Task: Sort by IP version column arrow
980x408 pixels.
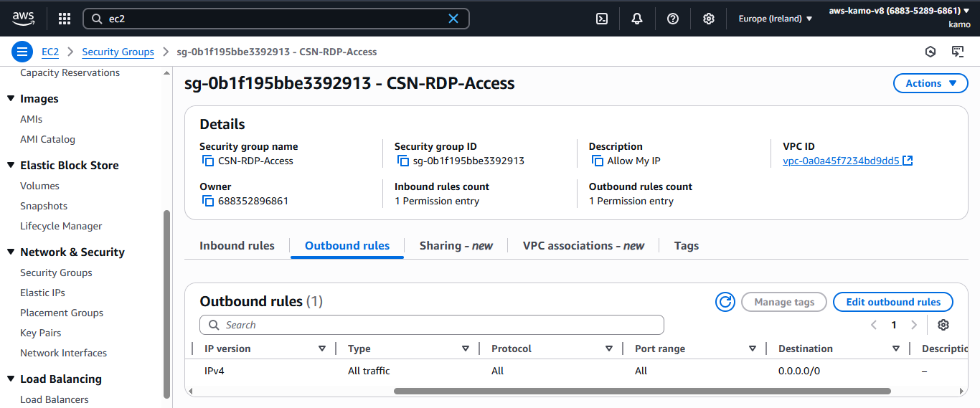Action: pos(322,348)
